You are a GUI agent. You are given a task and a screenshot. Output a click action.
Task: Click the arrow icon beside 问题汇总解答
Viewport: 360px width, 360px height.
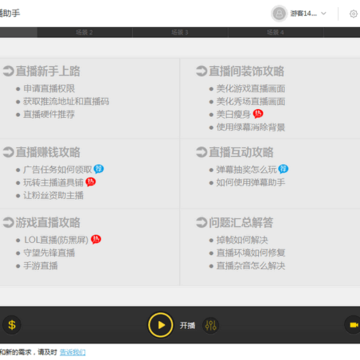point(201,222)
